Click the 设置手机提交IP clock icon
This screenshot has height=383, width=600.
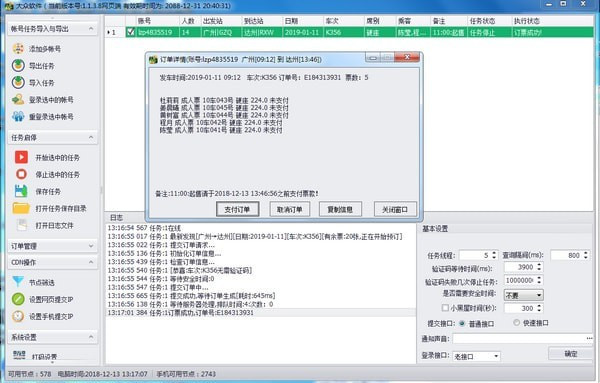pos(18,316)
